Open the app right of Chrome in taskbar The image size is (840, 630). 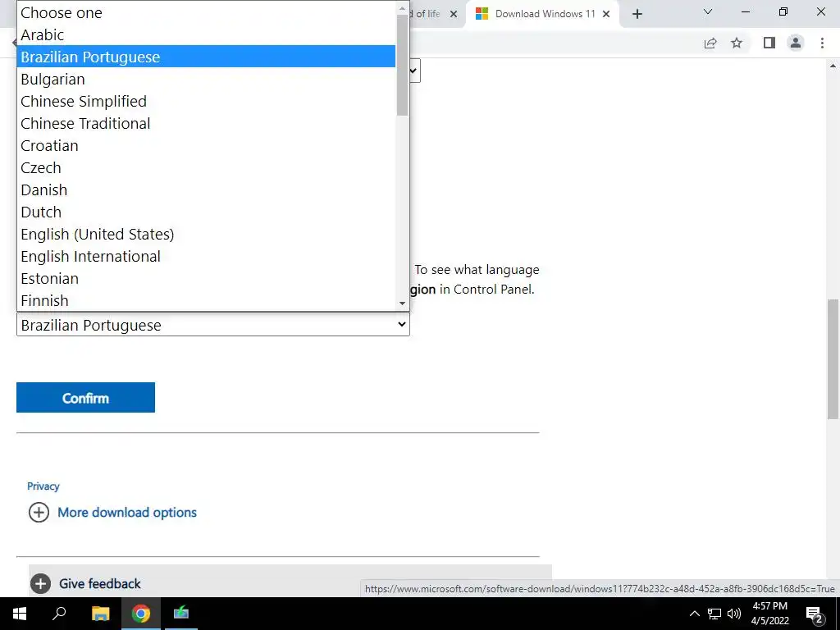pyautogui.click(x=181, y=614)
